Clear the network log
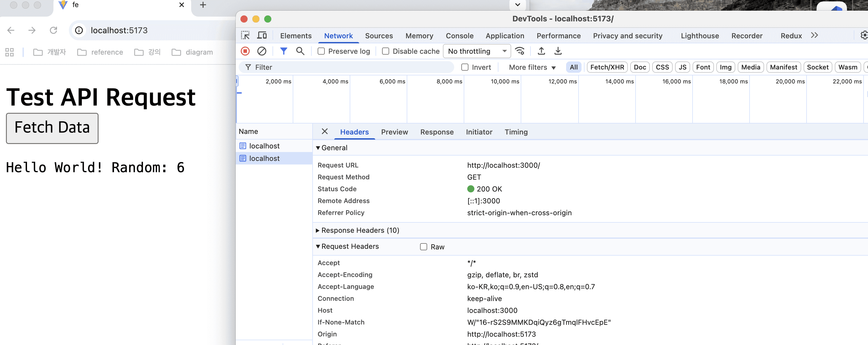 pyautogui.click(x=262, y=51)
